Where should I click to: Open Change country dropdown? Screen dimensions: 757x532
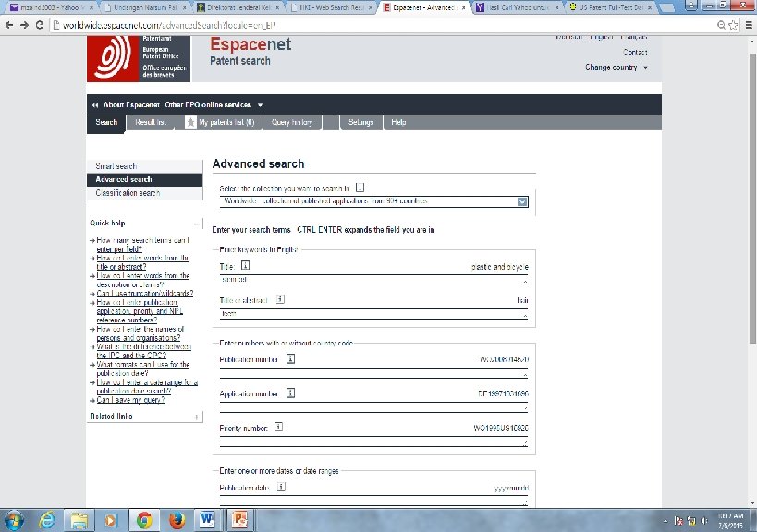tap(616, 67)
